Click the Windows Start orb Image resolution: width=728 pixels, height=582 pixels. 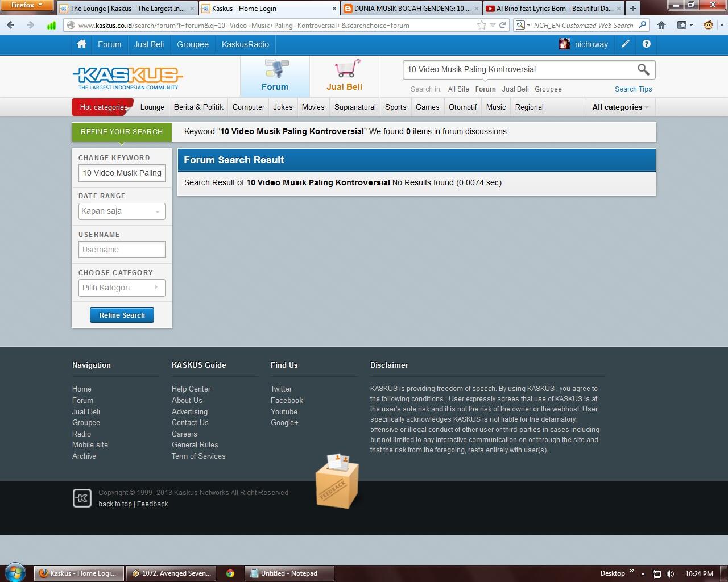15,572
